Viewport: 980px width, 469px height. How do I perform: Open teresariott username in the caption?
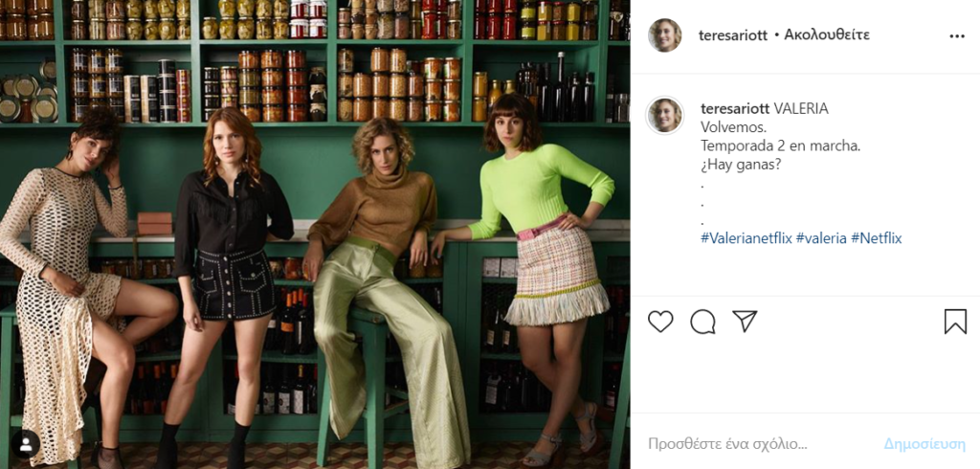[735, 108]
